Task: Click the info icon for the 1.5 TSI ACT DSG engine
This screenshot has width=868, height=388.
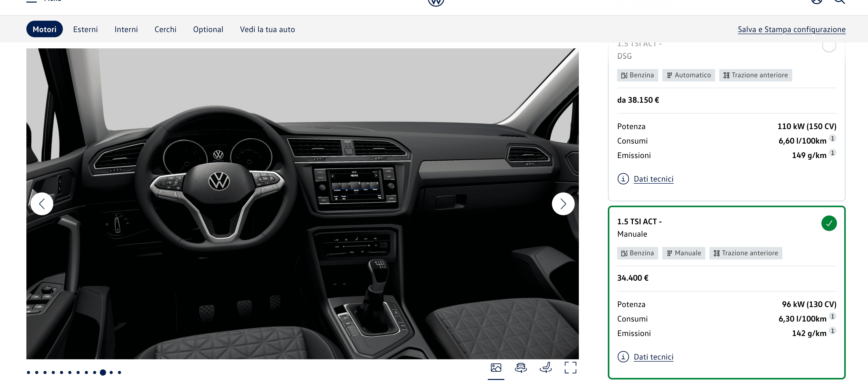Action: click(x=623, y=179)
